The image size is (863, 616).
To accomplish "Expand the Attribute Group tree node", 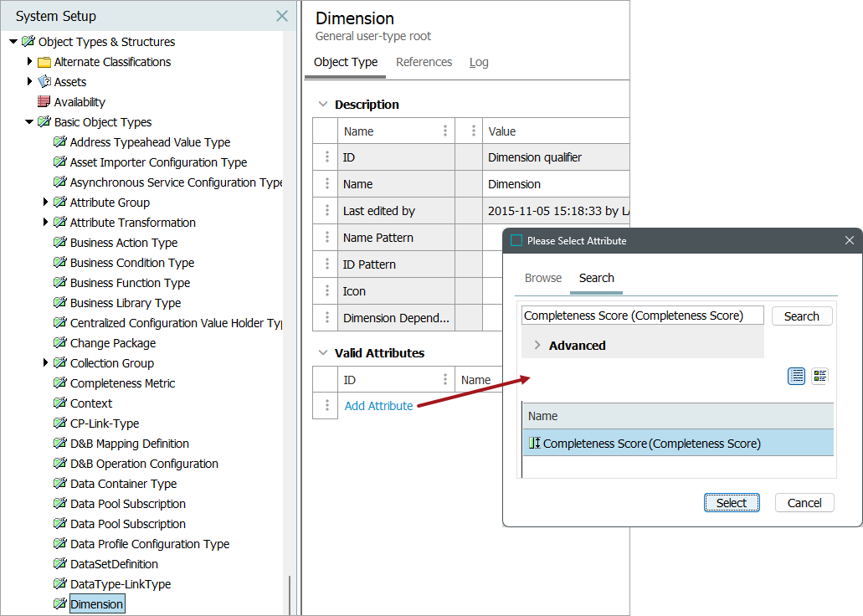I will coord(45,203).
